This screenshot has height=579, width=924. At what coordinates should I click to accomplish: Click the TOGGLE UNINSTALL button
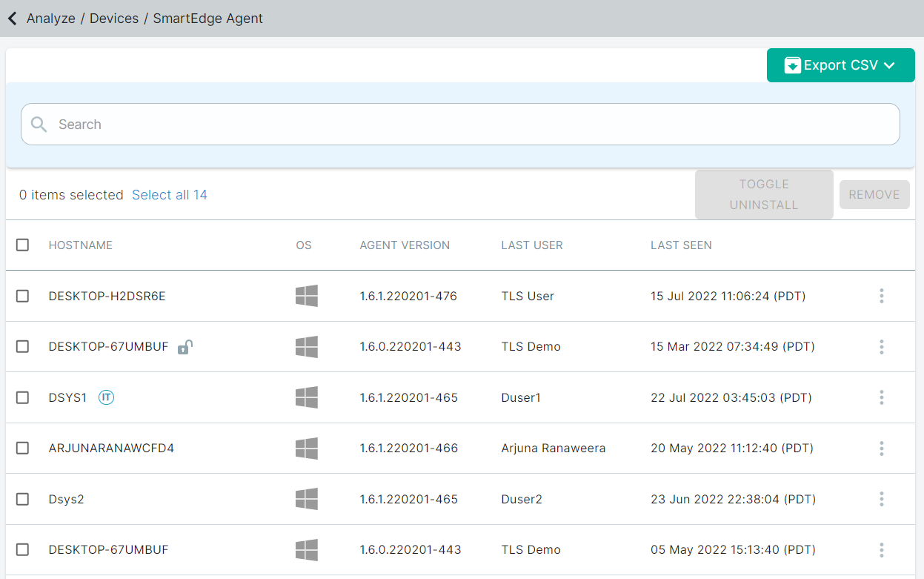764,194
